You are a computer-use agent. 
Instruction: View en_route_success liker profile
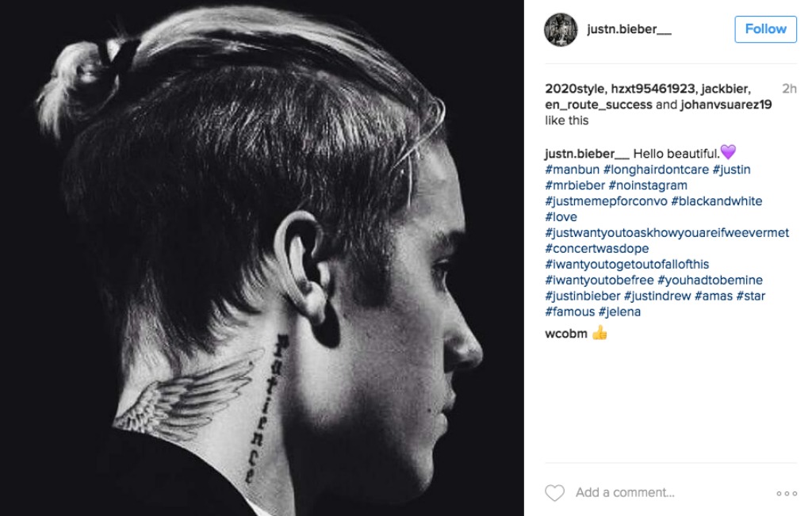(599, 105)
